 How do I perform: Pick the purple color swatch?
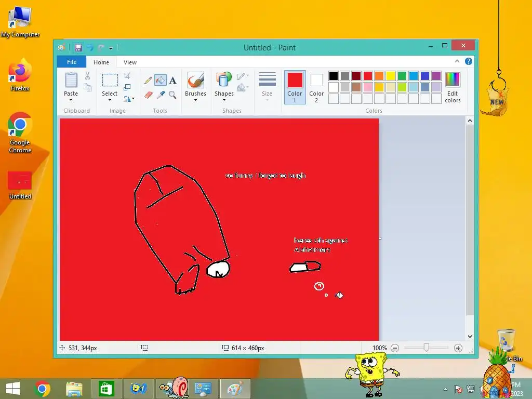tap(436, 76)
